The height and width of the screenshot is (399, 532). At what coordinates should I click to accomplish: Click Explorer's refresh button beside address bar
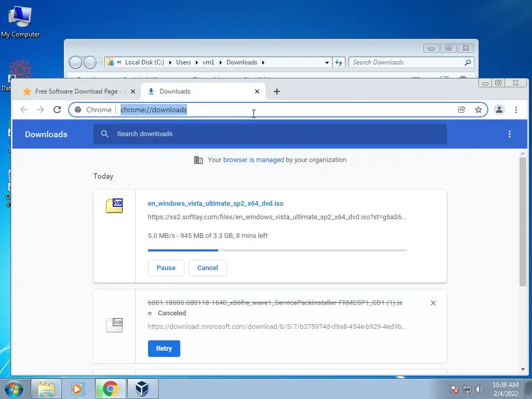(339, 62)
